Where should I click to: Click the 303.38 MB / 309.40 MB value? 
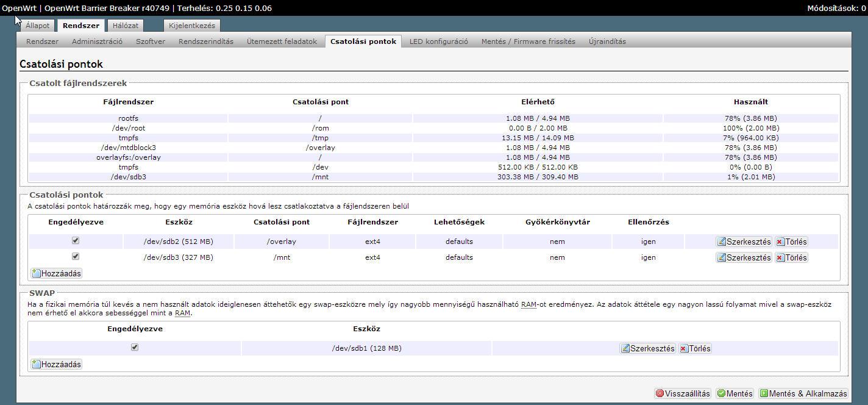pyautogui.click(x=538, y=177)
